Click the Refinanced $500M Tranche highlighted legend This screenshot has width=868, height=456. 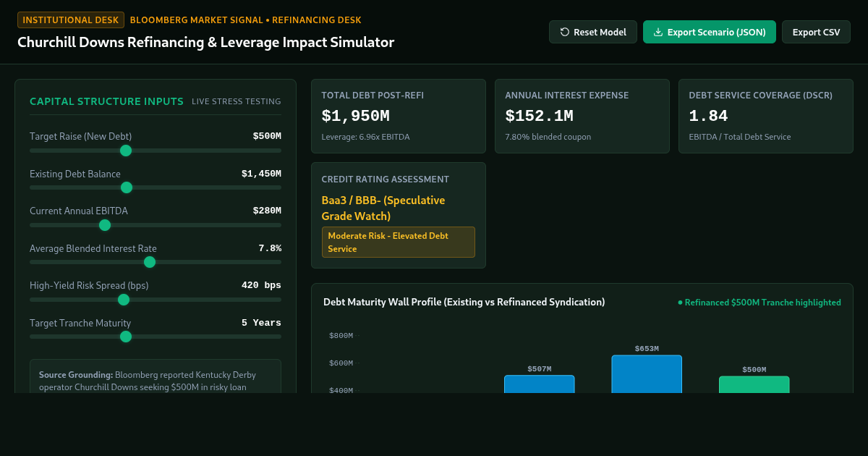click(x=759, y=303)
